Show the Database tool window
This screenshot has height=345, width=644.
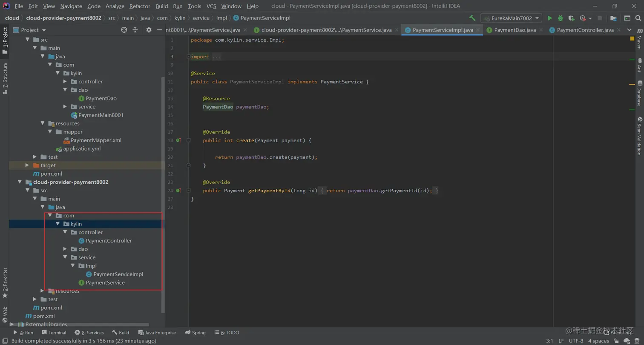(639, 94)
